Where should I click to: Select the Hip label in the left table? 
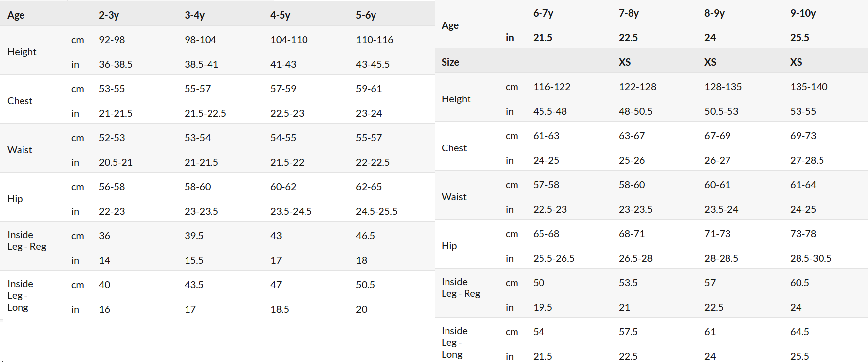coord(15,199)
